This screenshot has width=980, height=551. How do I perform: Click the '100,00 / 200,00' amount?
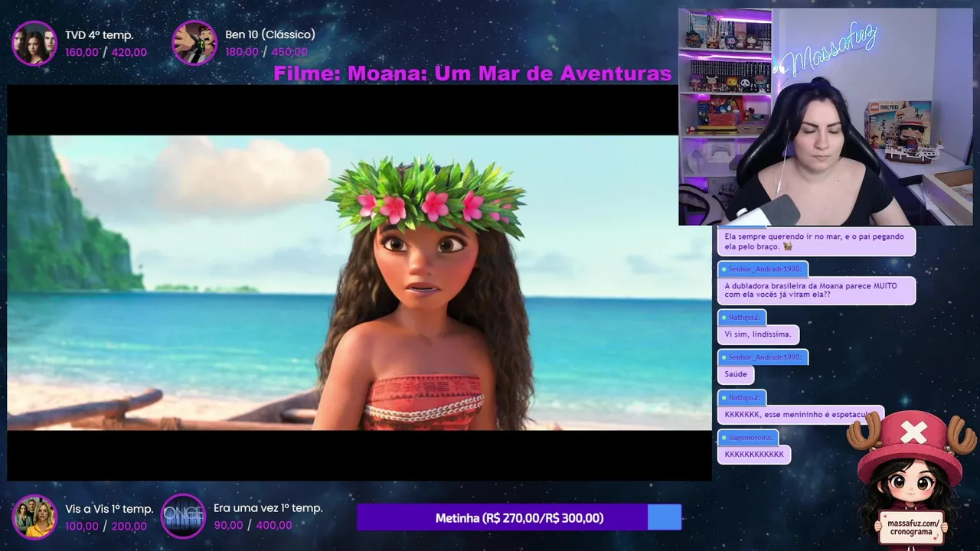pyautogui.click(x=106, y=526)
